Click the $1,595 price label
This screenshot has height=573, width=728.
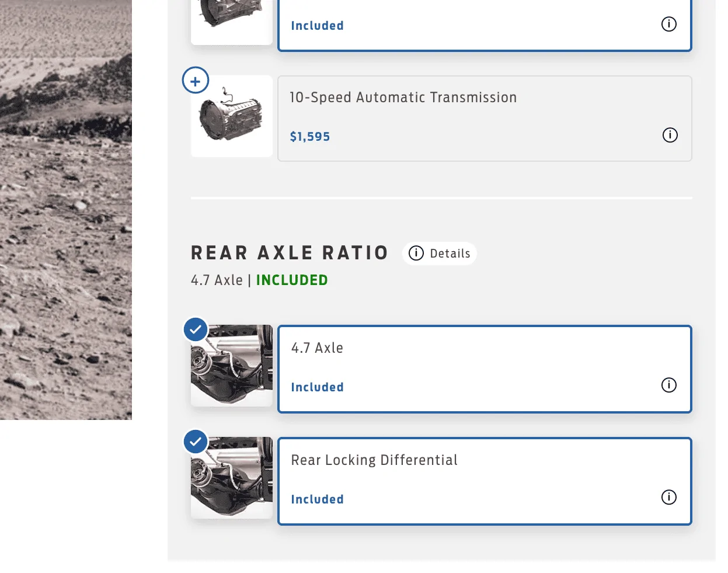(x=310, y=137)
